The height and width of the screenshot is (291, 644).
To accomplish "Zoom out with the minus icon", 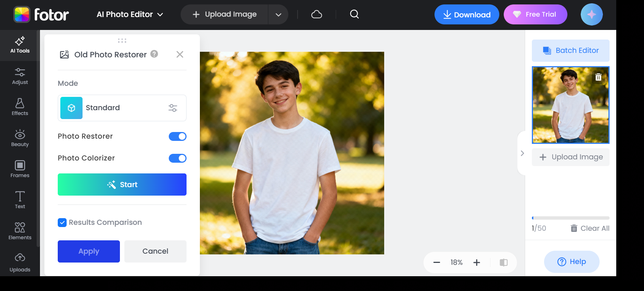I will [437, 263].
